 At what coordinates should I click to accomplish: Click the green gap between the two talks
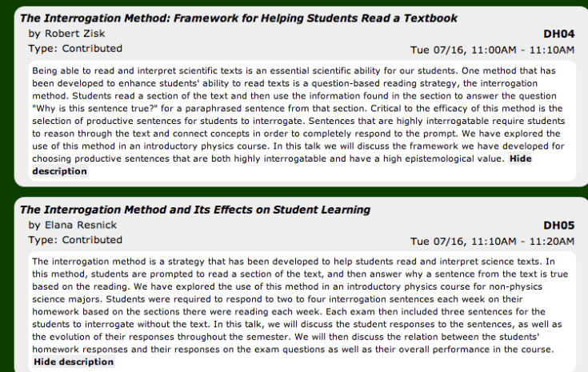point(294,190)
